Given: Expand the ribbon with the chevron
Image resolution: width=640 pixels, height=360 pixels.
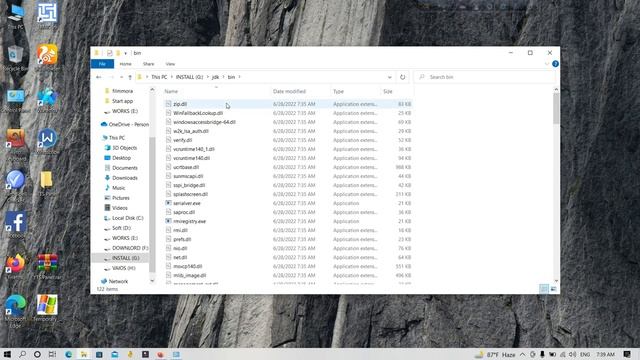Looking at the screenshot, I should pos(547,64).
